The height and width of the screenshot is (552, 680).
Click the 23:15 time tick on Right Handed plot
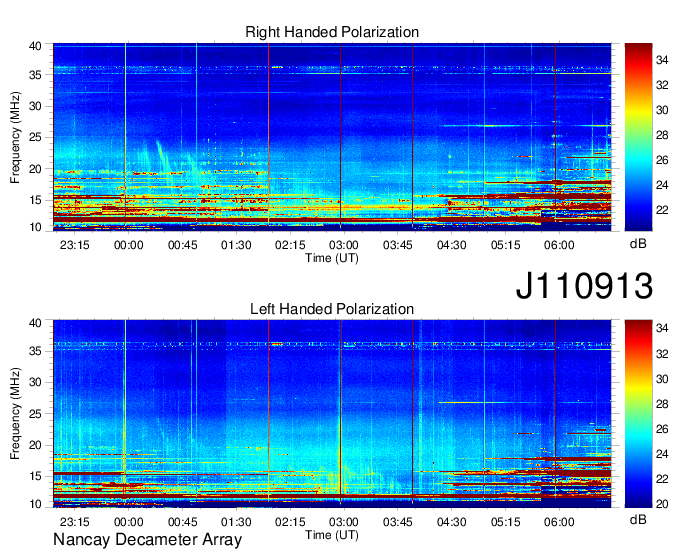point(75,245)
